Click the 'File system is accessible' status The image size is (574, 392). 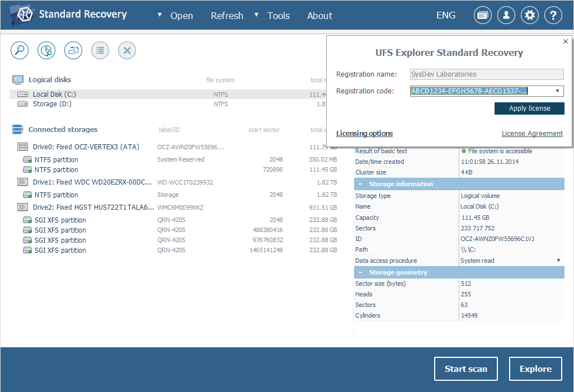pyautogui.click(x=500, y=151)
